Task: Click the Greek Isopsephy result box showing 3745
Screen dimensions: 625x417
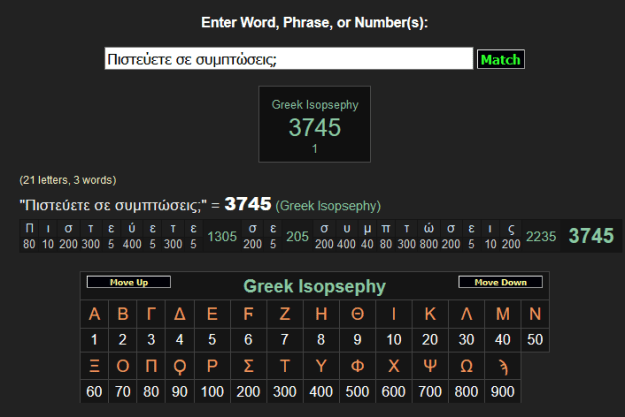Action: coord(315,124)
